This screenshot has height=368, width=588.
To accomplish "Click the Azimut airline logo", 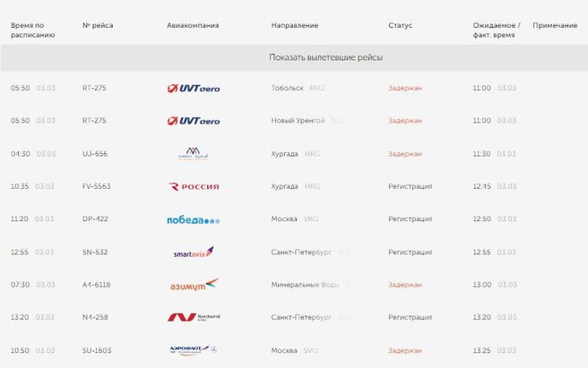I will pos(194,285).
